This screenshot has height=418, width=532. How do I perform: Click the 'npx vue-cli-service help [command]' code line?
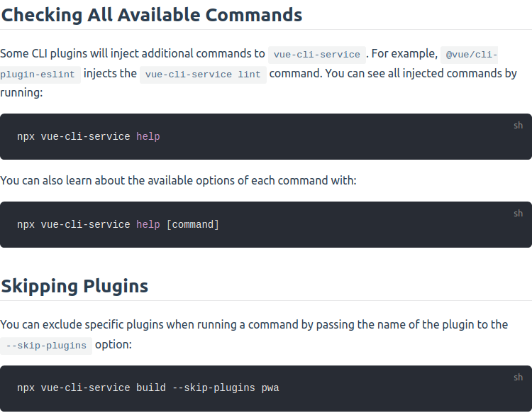click(x=118, y=224)
